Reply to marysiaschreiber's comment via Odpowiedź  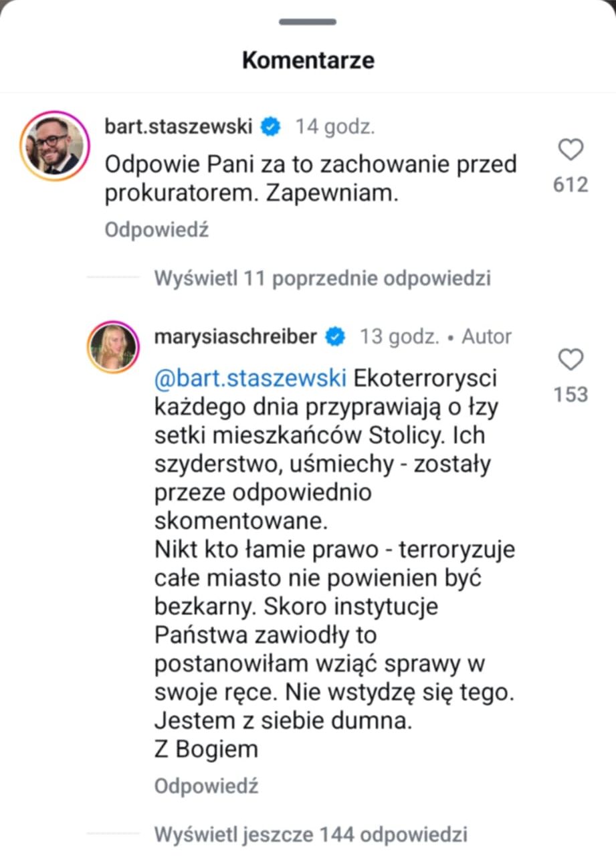pos(206,786)
